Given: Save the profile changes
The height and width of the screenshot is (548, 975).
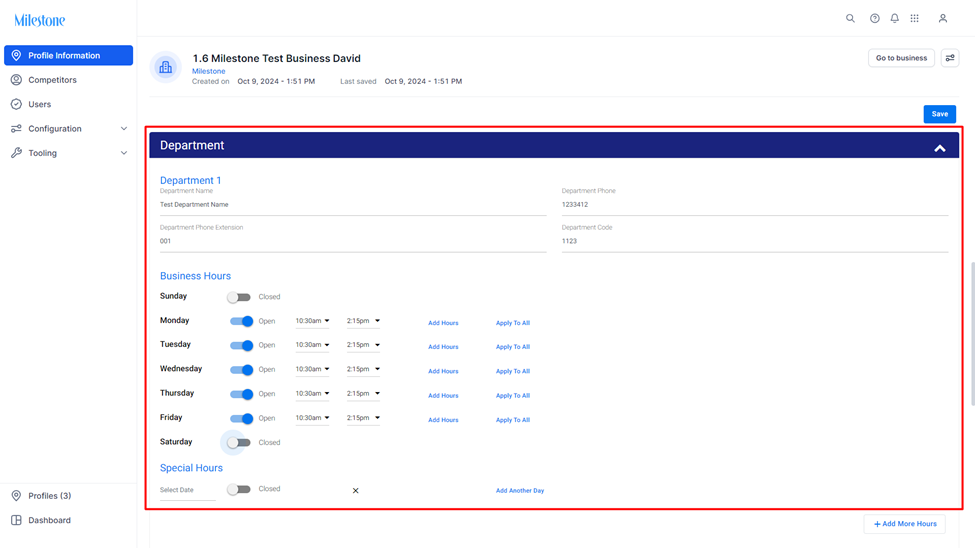Looking at the screenshot, I should coord(940,114).
